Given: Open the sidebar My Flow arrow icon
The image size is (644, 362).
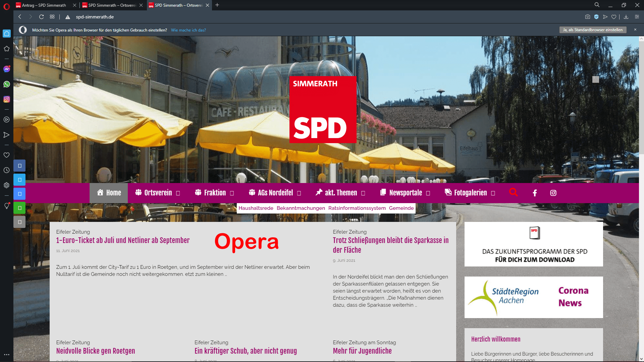Looking at the screenshot, I should pyautogui.click(x=6, y=135).
